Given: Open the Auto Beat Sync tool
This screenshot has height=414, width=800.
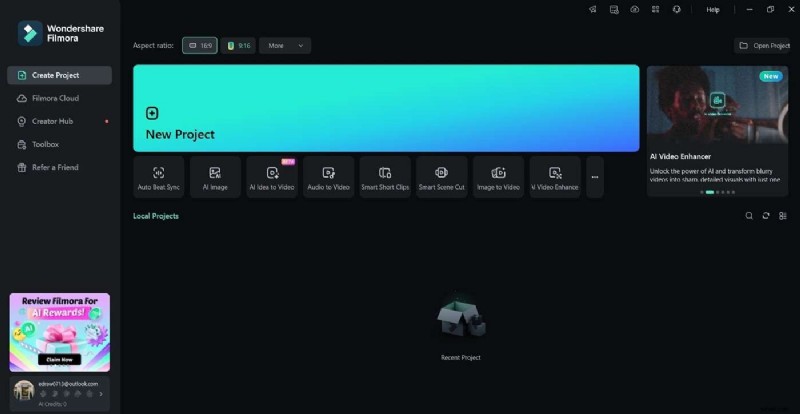Looking at the screenshot, I should [x=159, y=177].
